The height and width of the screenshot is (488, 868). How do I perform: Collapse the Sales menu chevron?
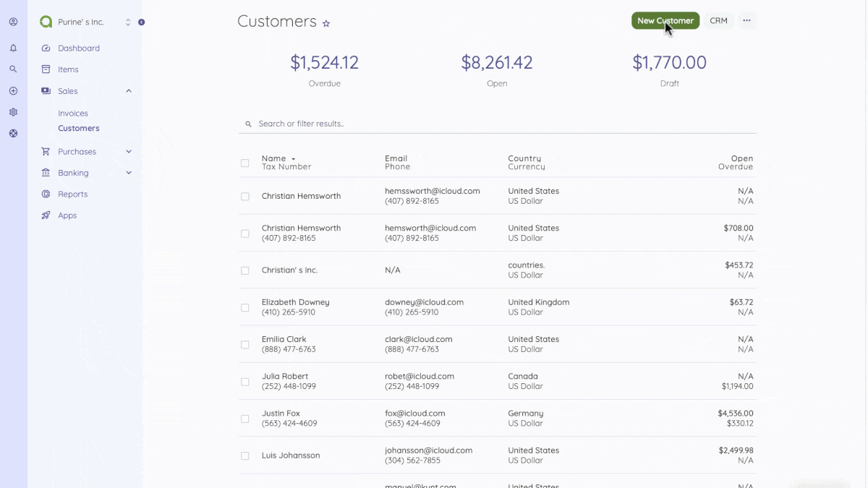[129, 91]
